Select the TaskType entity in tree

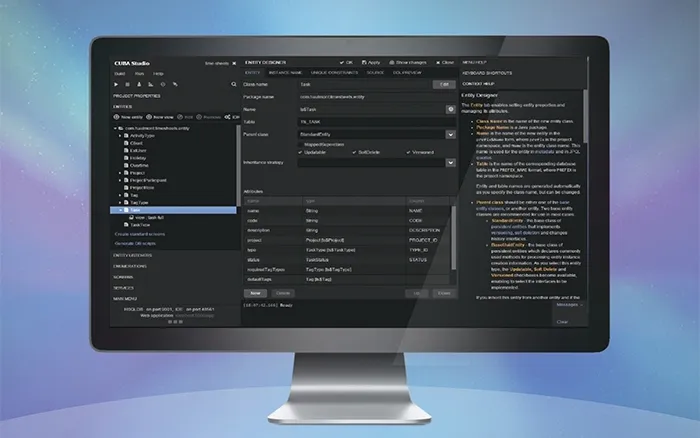pyautogui.click(x=140, y=225)
